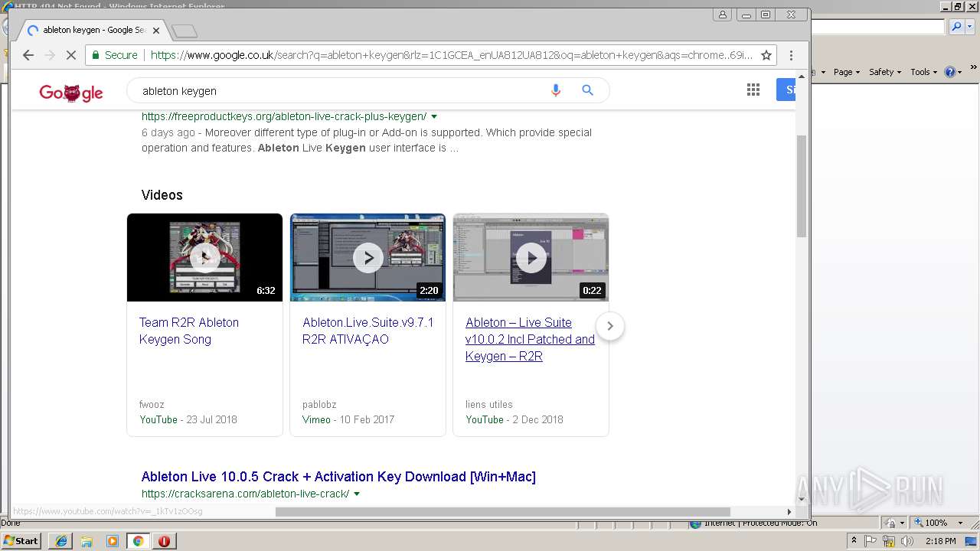Click the Google search box text

click(x=179, y=91)
